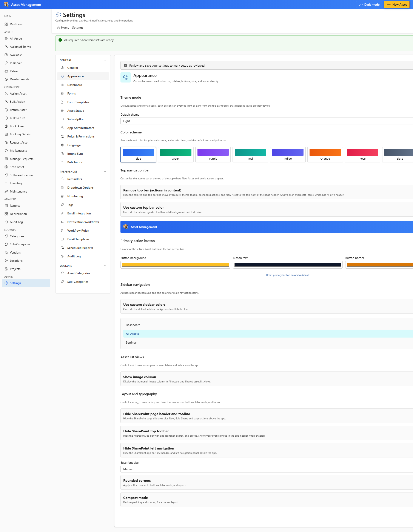The width and height of the screenshot is (413, 532).
Task: Click the Numbering hash icon
Action: (62, 196)
